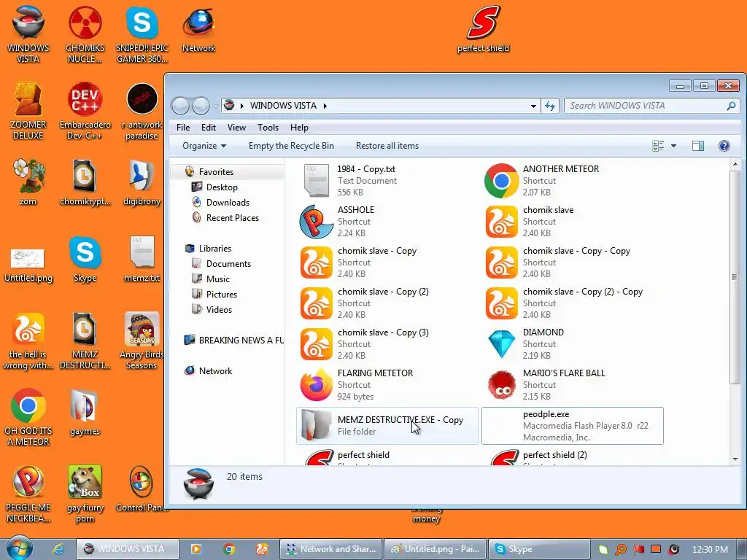
Task: Launch Embarcadero Dev-C++ desktop icon
Action: pos(85,111)
